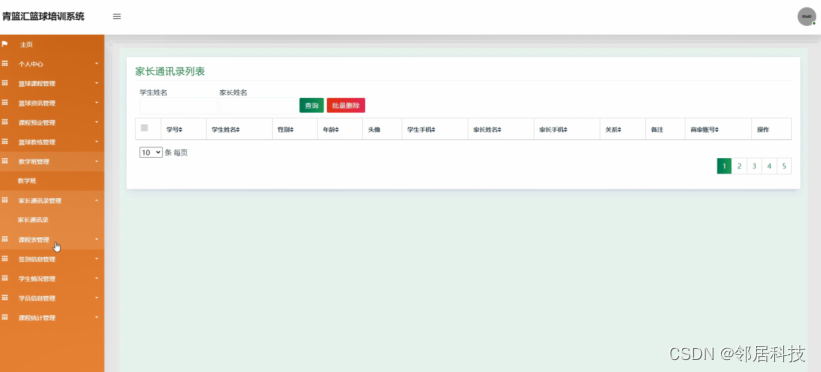Sort table by 家长手机 column
Image resolution: width=821 pixels, height=372 pixels.
[x=565, y=129]
